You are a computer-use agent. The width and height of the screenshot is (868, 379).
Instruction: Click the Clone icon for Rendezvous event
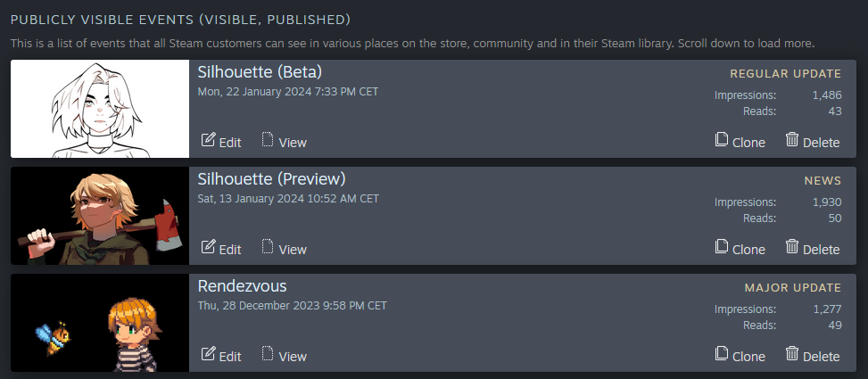point(722,353)
